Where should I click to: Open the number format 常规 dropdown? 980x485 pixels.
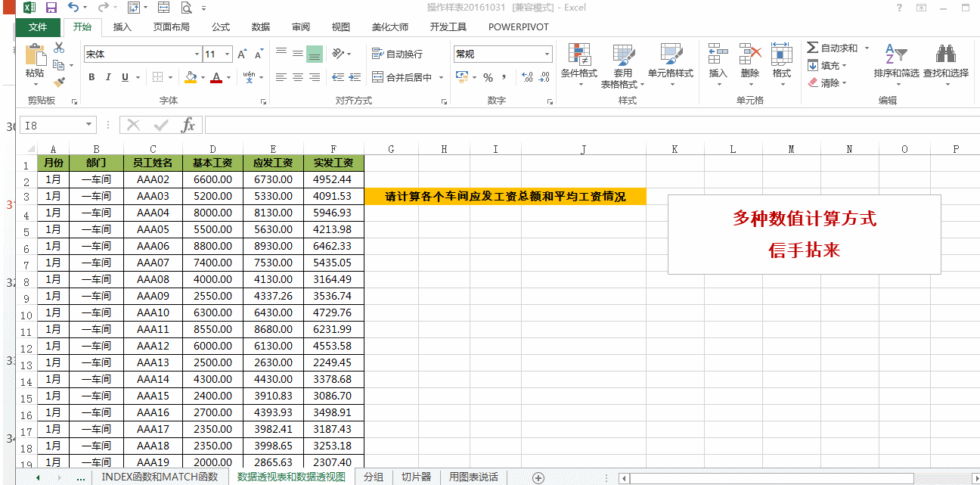(547, 54)
